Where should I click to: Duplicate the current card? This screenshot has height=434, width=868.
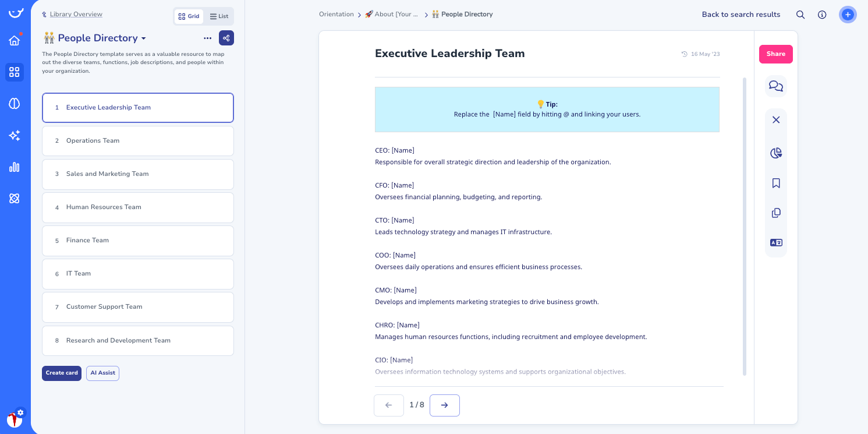tap(776, 213)
